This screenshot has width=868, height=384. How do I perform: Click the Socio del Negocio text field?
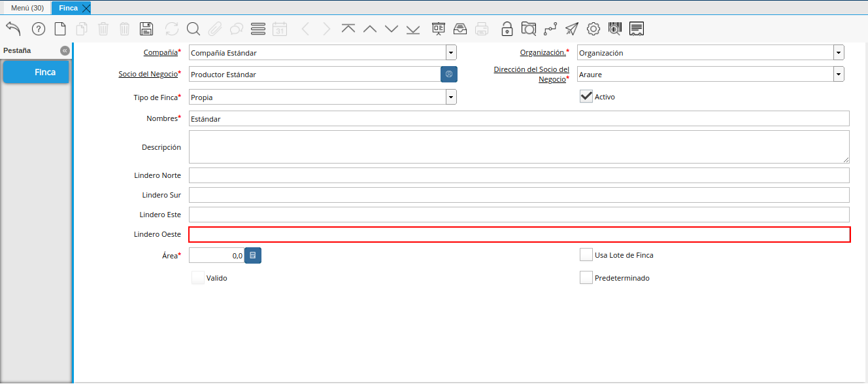314,74
